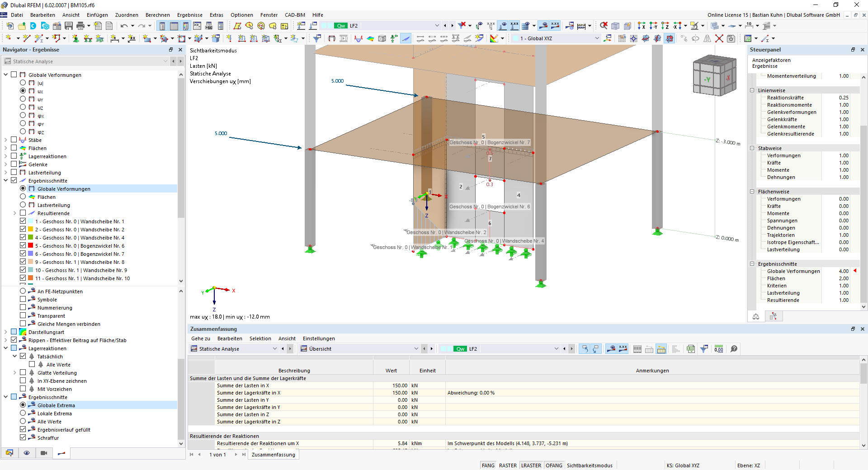Click the screenshot camera icon in toolbar

[731, 38]
